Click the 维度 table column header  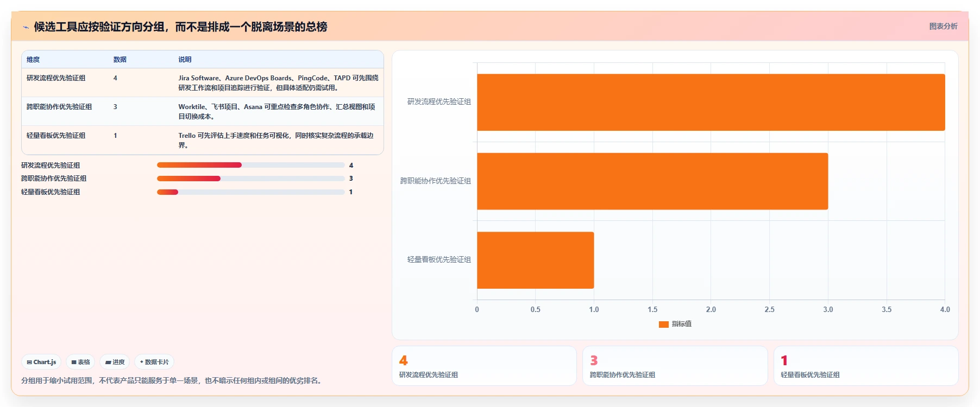click(x=33, y=60)
